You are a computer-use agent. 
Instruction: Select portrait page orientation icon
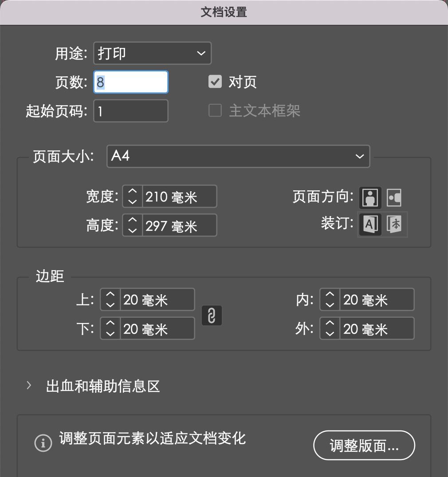[x=370, y=198]
